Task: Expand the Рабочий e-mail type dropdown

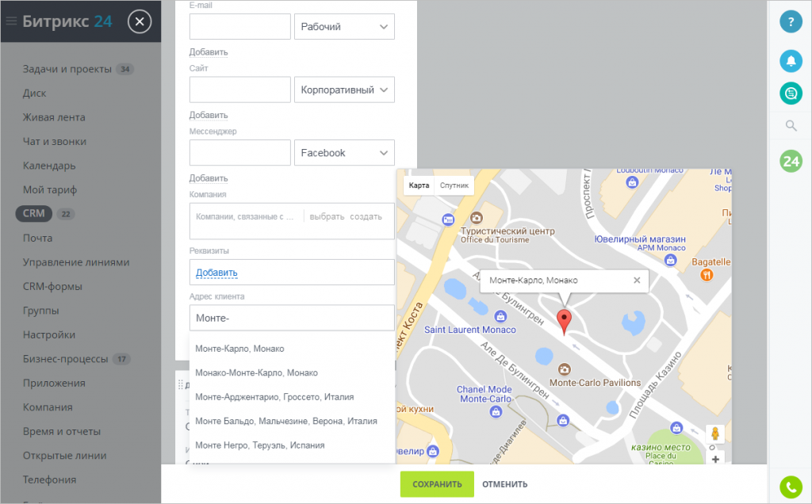Action: click(344, 27)
